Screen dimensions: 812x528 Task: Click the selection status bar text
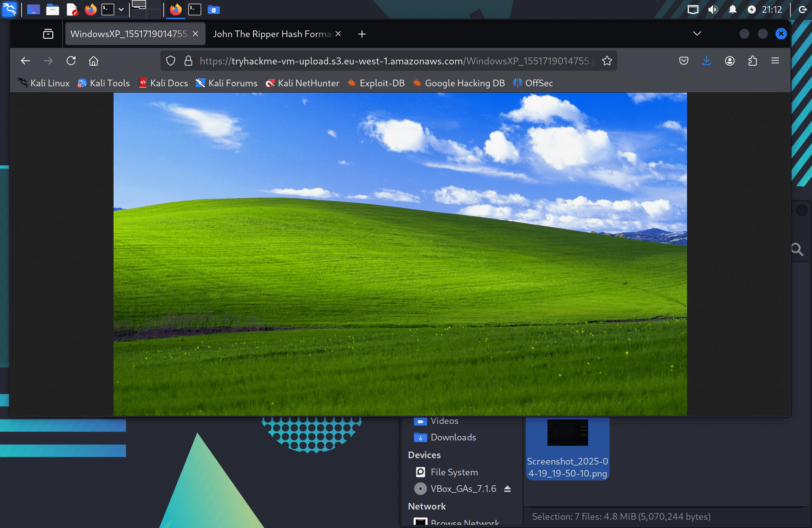click(621, 516)
